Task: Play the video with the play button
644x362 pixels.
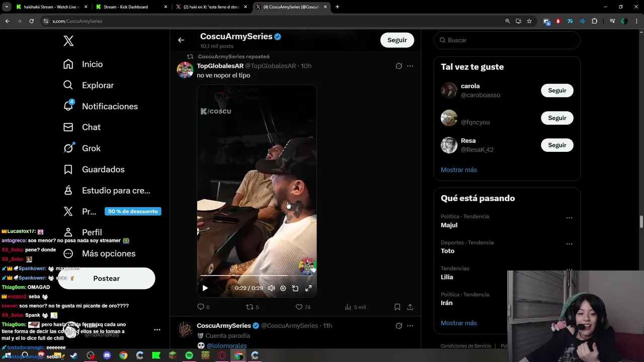Action: click(205, 288)
